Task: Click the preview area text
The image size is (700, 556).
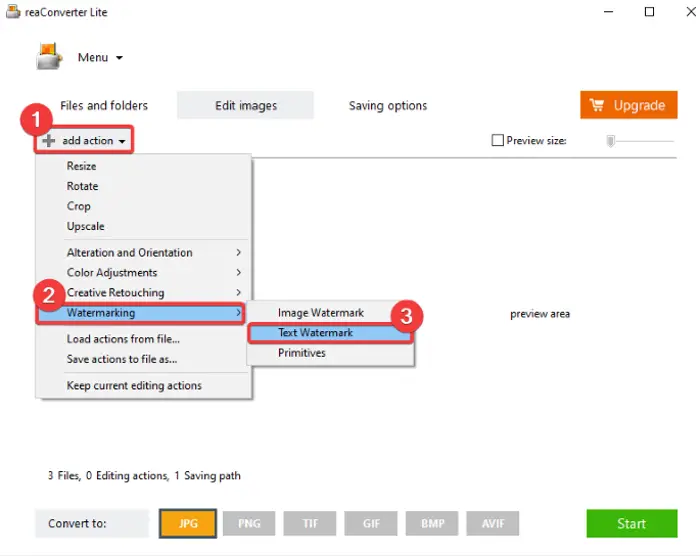Action: pyautogui.click(x=540, y=314)
